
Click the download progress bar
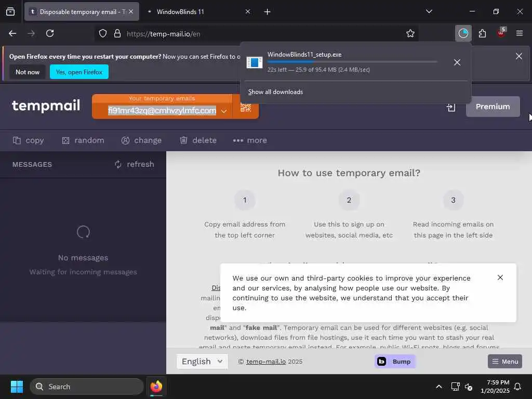[x=352, y=62]
